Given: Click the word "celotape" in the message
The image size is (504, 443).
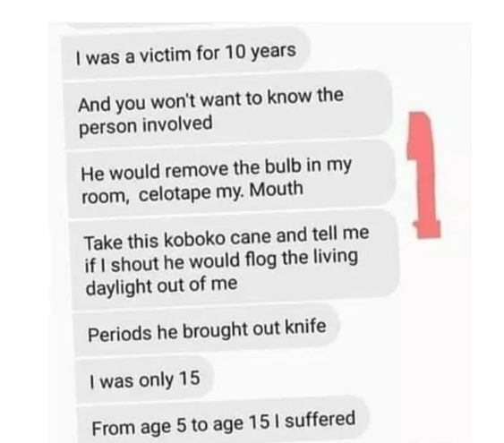Looking at the screenshot, I should 175,193.
